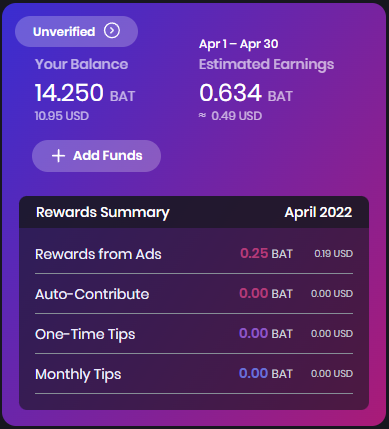
Task: Click the circled arrow icon beside Unverified
Action: point(112,31)
